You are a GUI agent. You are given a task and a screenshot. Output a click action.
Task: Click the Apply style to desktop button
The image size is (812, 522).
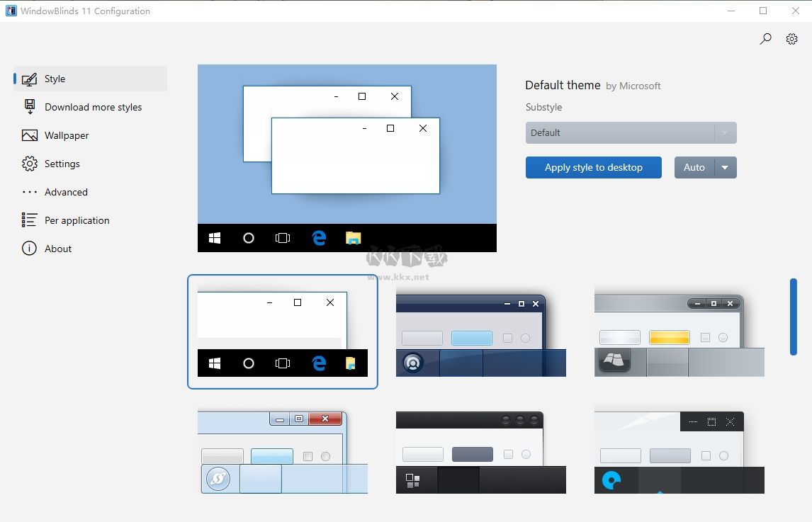pos(593,167)
